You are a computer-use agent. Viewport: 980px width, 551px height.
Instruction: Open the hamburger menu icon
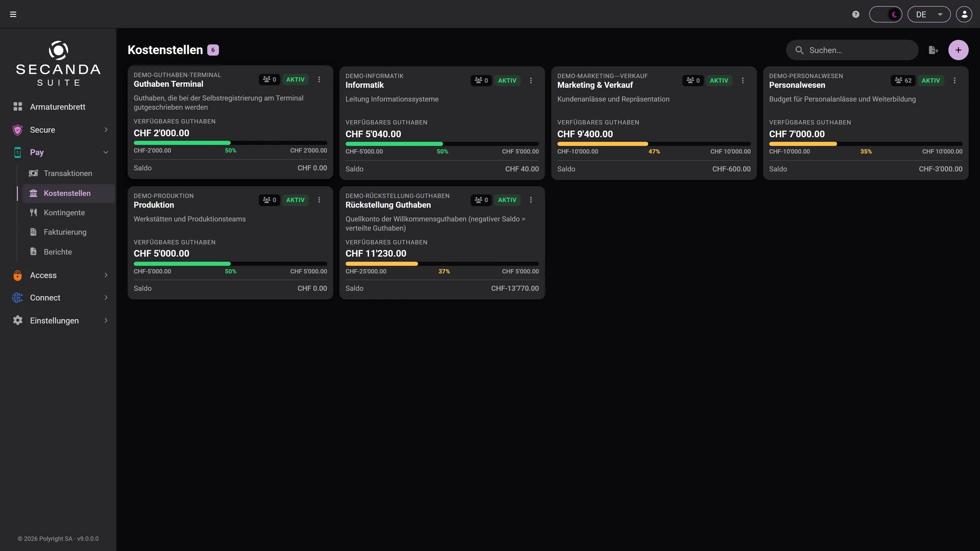coord(13,14)
